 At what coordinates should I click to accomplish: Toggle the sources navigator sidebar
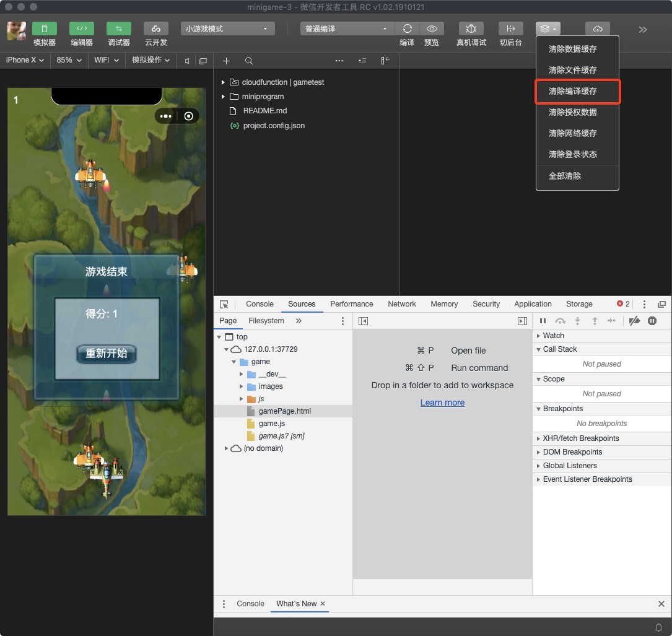click(x=363, y=321)
